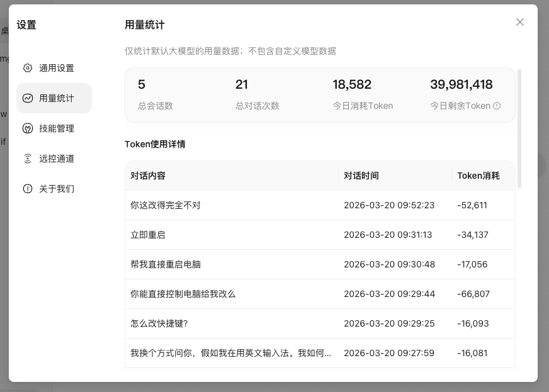
Task: Click the 39,981,418 remaining token value
Action: (461, 84)
